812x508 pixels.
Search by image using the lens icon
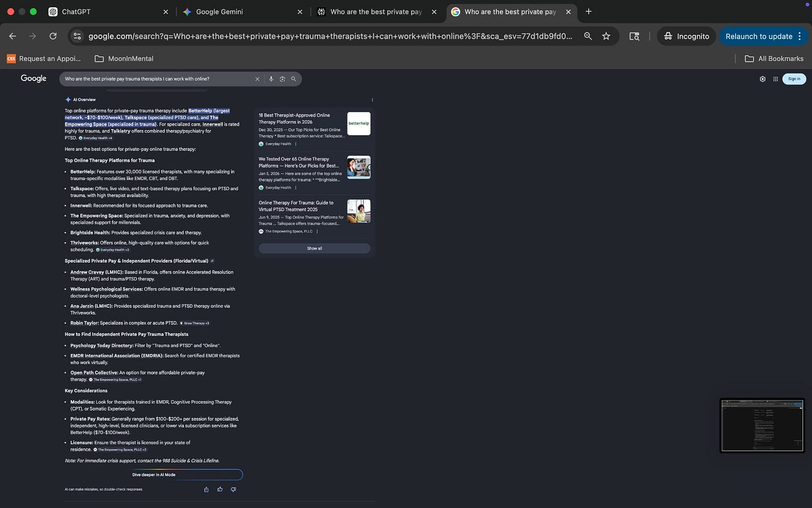pyautogui.click(x=282, y=79)
